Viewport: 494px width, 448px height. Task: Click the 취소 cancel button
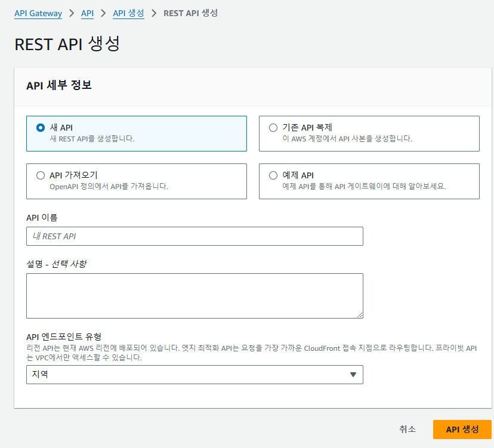click(407, 429)
